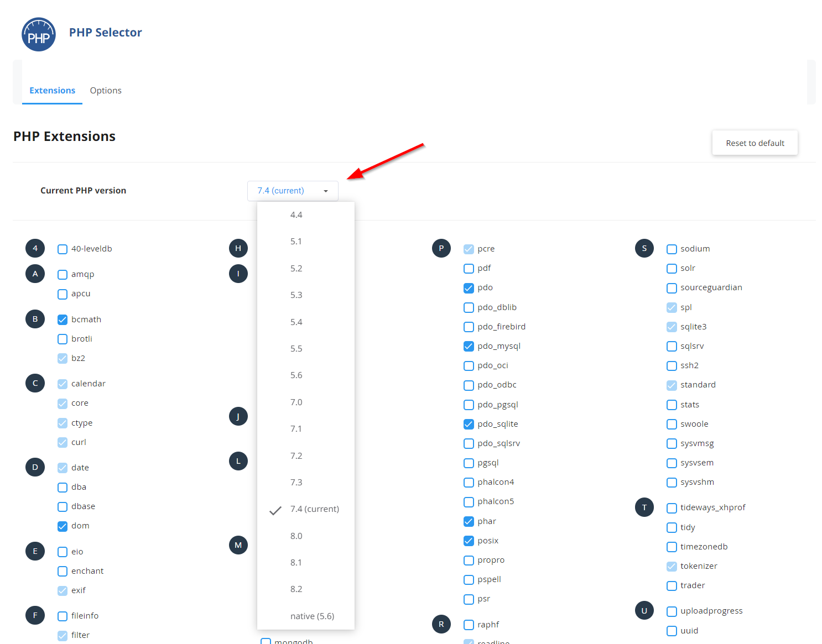Screen dimensions: 822x644
Task: Click the Current PHP version label
Action: [83, 191]
